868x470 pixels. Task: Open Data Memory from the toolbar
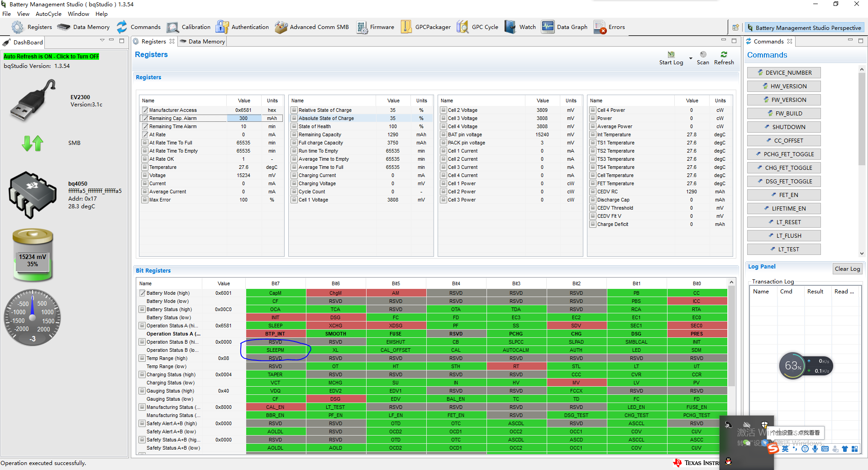84,27
